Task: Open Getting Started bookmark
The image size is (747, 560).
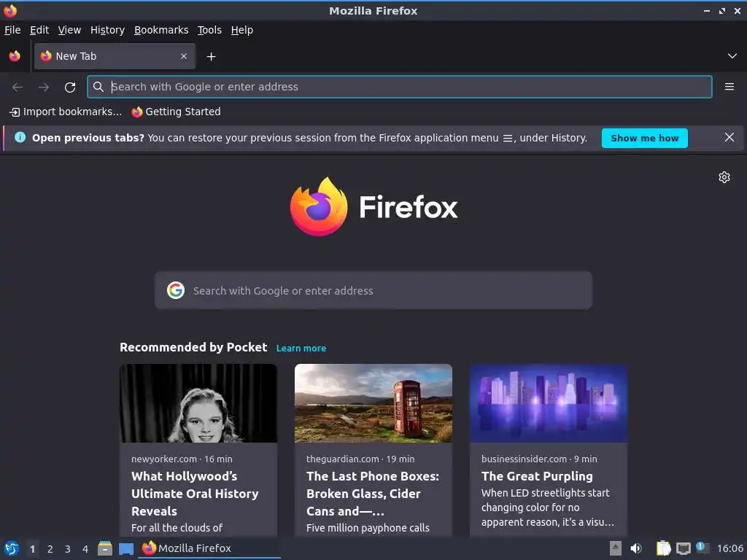Action: pos(177,112)
